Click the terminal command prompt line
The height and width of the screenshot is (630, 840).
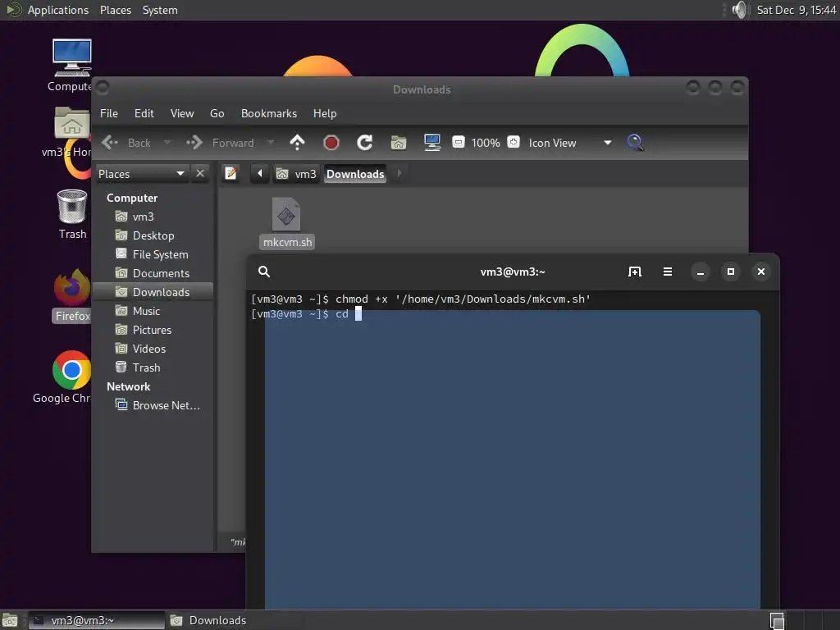tap(307, 314)
